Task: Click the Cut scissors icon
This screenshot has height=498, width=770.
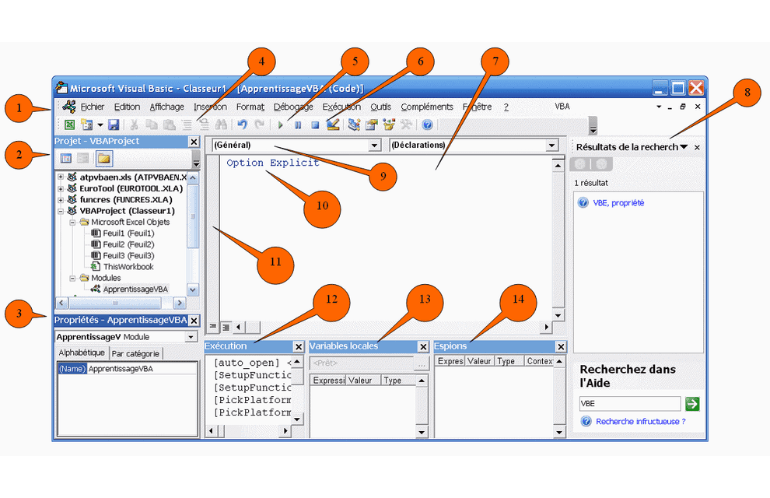Action: [134, 125]
